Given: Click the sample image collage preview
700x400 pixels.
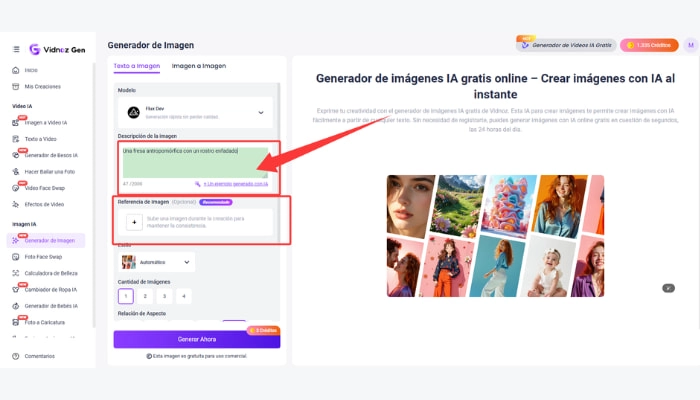Looking at the screenshot, I should point(495,236).
